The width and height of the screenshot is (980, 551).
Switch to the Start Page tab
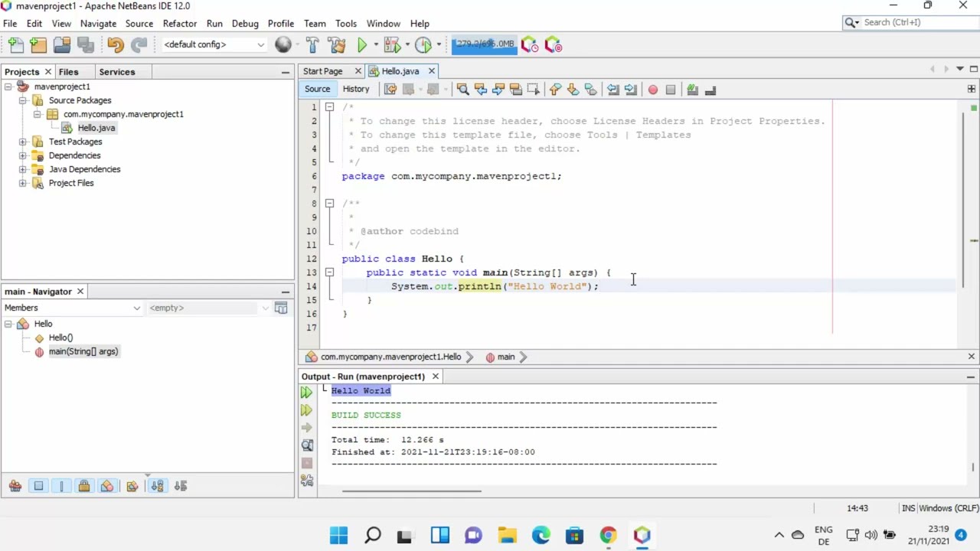[323, 71]
